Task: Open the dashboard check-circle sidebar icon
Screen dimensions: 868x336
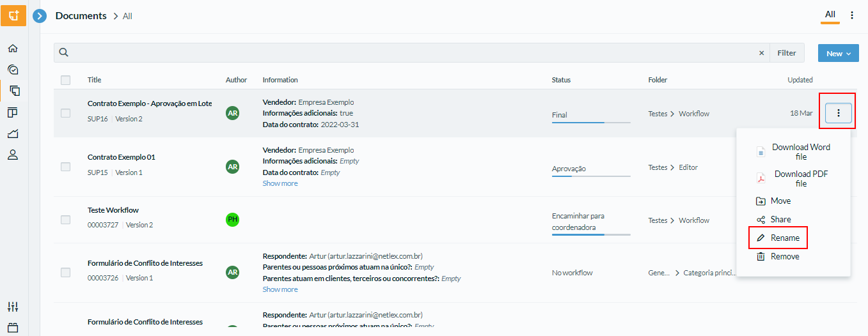Action: pyautogui.click(x=13, y=70)
